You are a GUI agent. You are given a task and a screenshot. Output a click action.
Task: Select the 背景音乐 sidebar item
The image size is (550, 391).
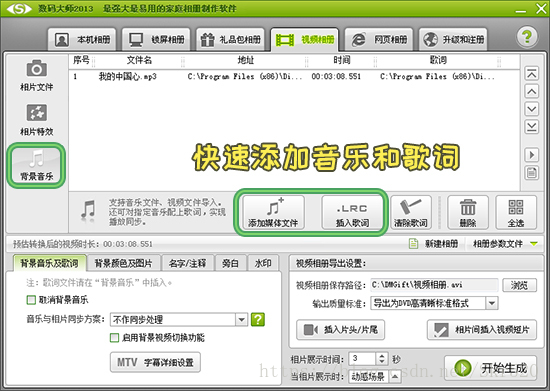click(36, 165)
